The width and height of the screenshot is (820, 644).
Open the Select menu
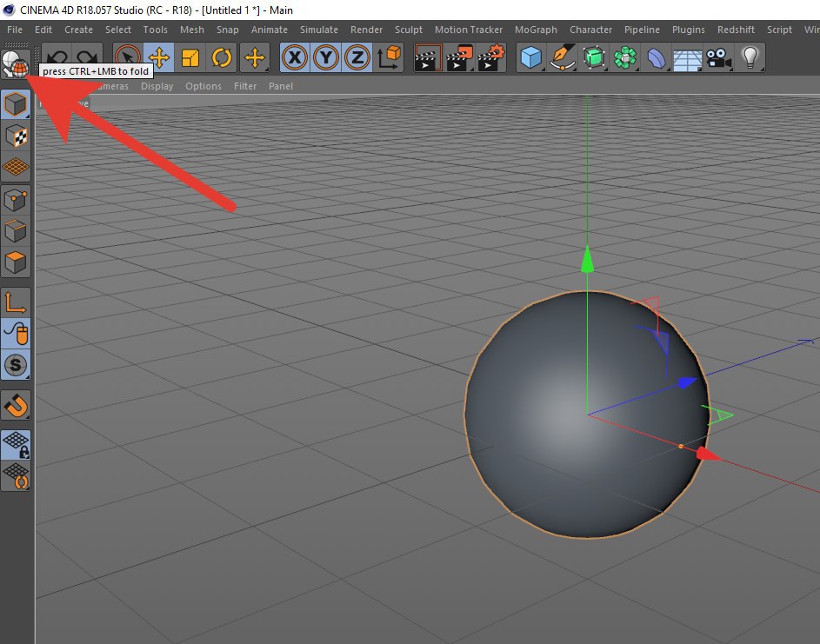tap(118, 30)
